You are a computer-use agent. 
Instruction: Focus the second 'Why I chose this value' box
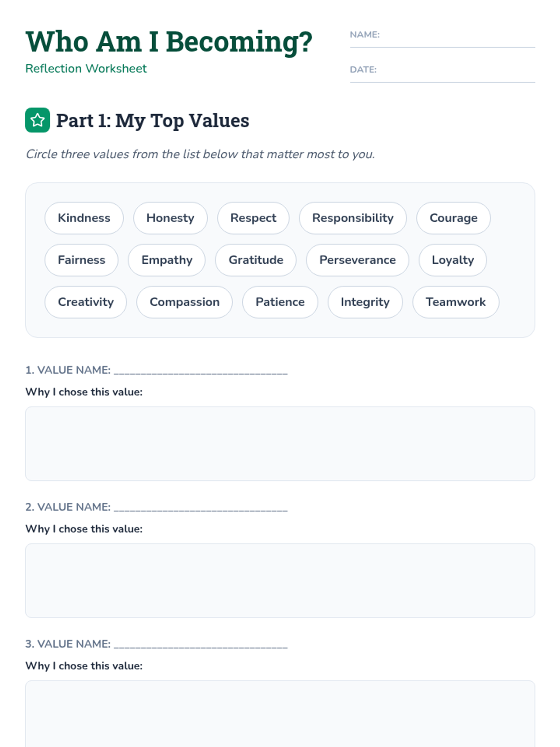pos(280,580)
